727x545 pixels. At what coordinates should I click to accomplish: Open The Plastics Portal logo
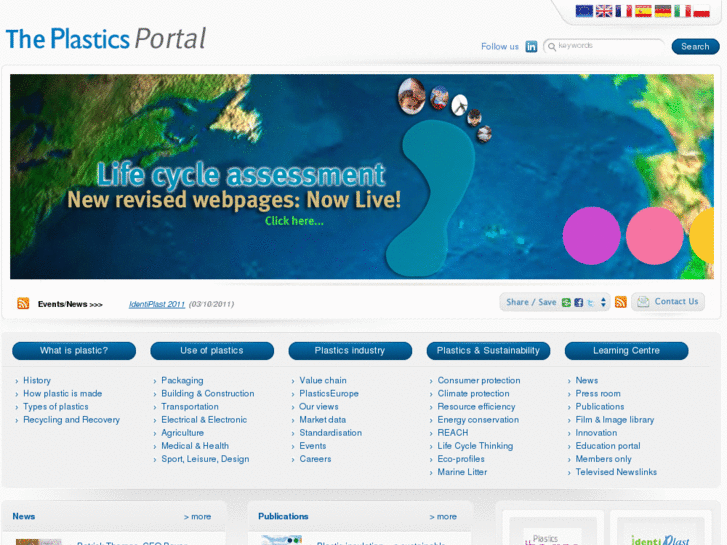pos(106,39)
